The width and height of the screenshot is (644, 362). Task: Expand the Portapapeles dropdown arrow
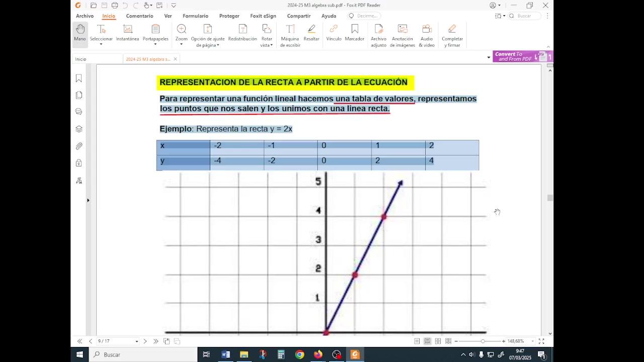pos(155,45)
